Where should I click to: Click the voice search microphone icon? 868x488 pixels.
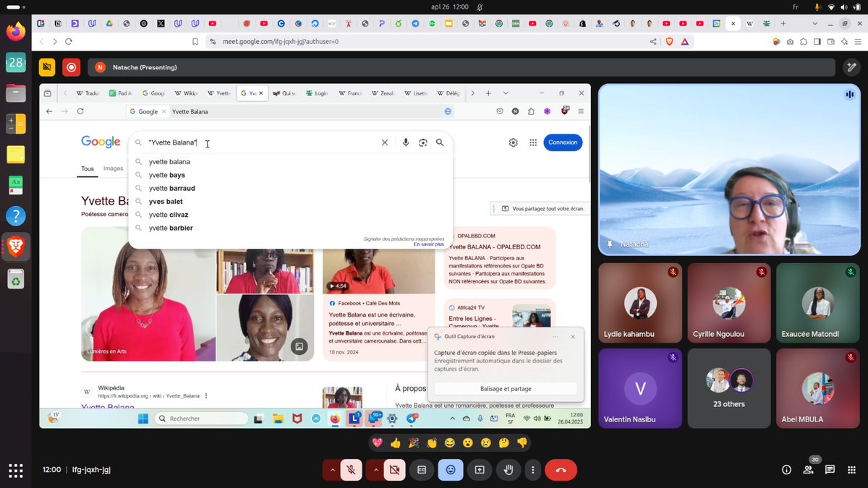click(x=405, y=142)
